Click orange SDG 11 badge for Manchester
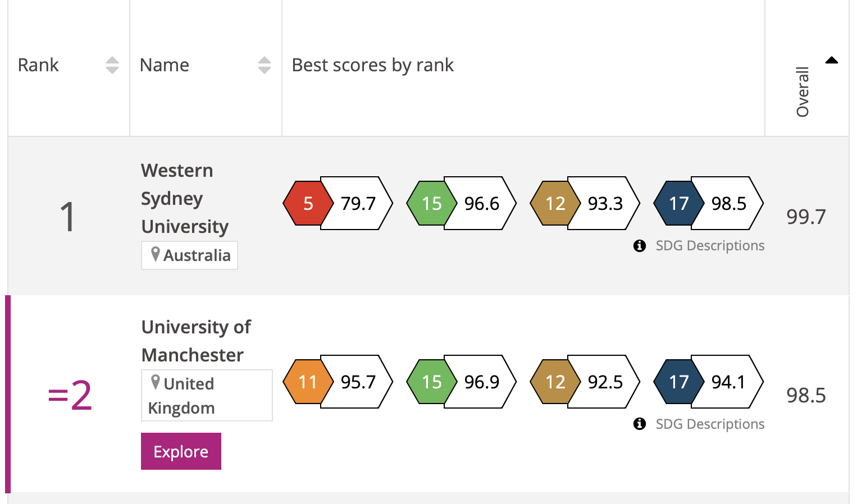This screenshot has width=857, height=504. point(307,382)
